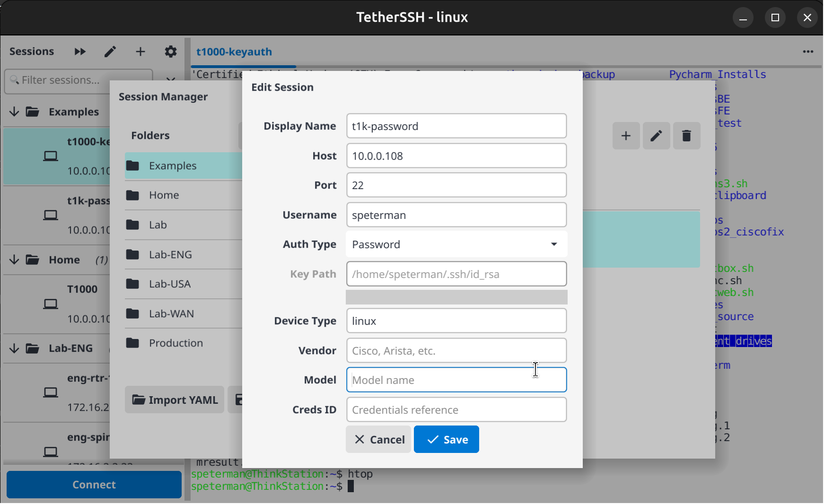
Task: Click the Lab-ENG folder icon in Session Manager
Action: point(133,254)
